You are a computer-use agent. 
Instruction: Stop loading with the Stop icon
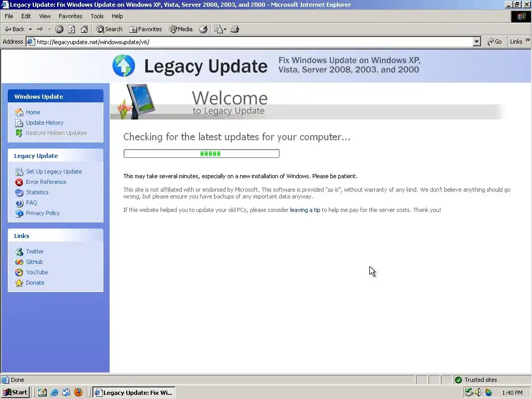(59, 29)
